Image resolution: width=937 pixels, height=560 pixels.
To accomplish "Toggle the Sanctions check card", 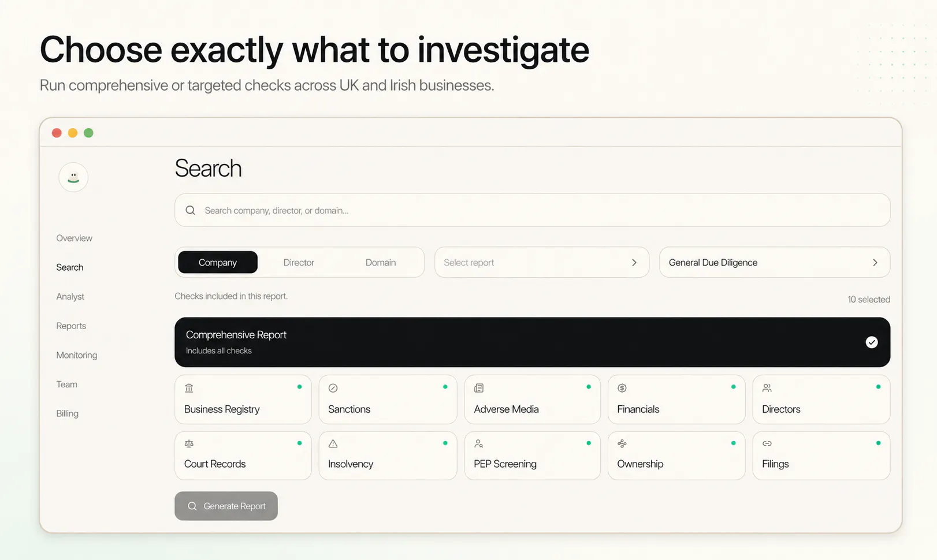I will pyautogui.click(x=388, y=400).
